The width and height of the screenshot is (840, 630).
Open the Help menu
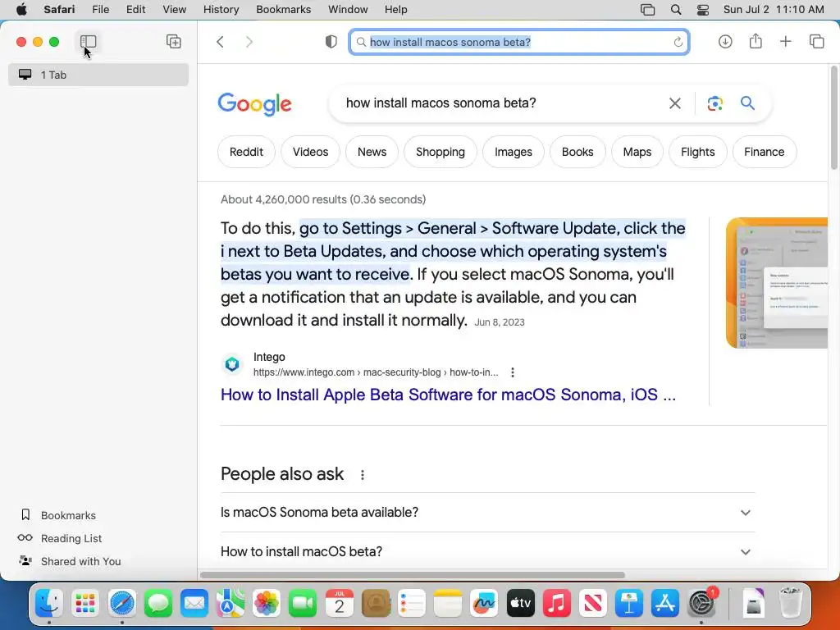(396, 10)
